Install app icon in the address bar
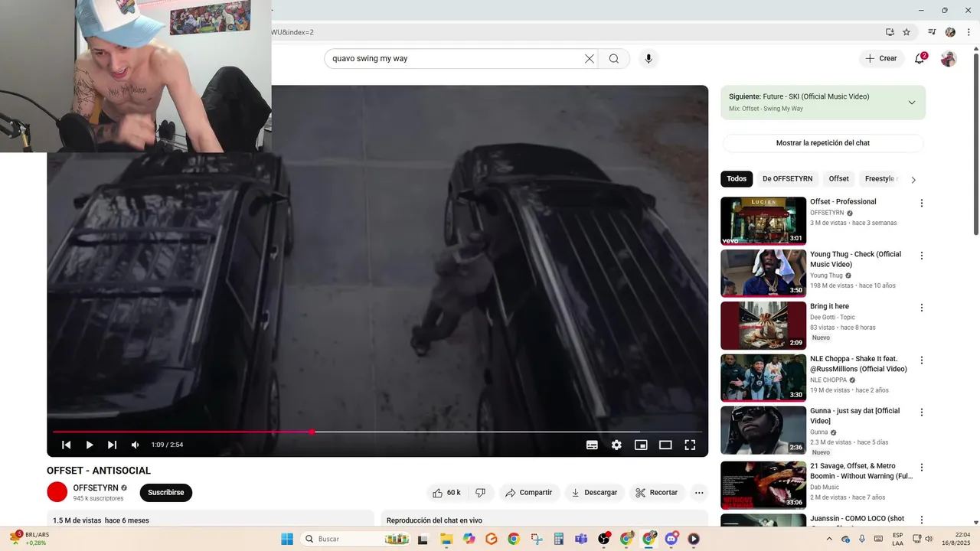This screenshot has width=980, height=551. [890, 32]
